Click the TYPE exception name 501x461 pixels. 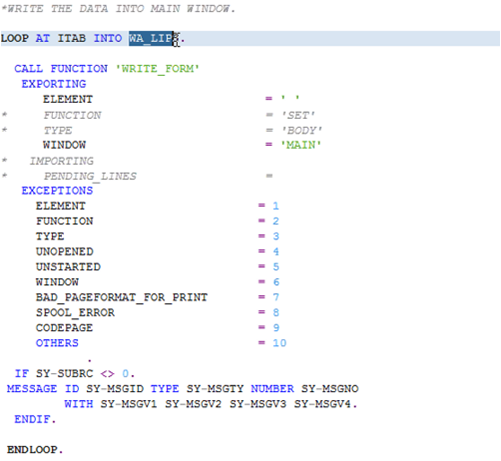pos(50,236)
